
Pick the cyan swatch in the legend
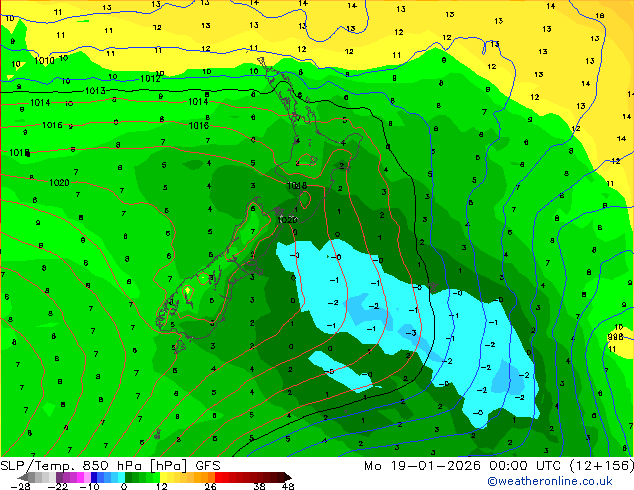point(121,477)
